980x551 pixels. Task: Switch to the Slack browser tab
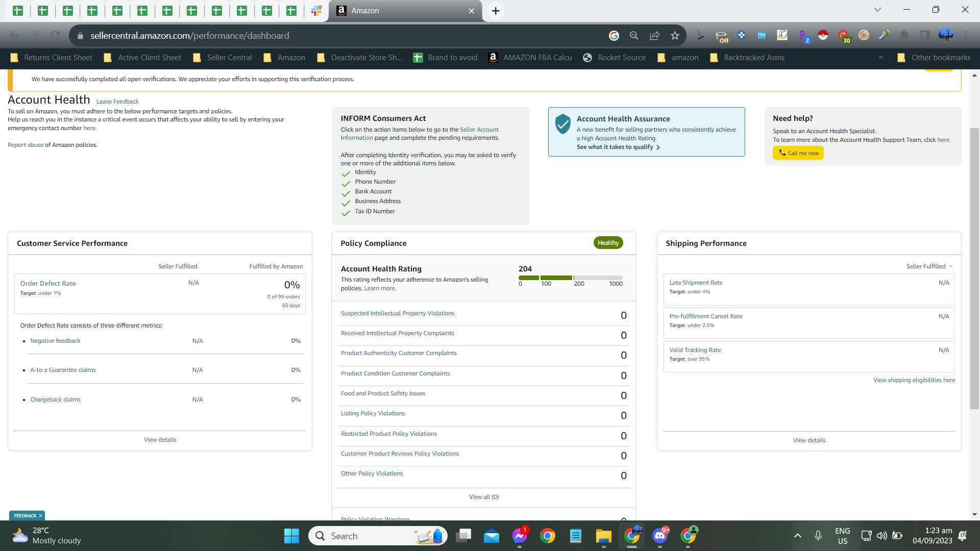click(316, 11)
